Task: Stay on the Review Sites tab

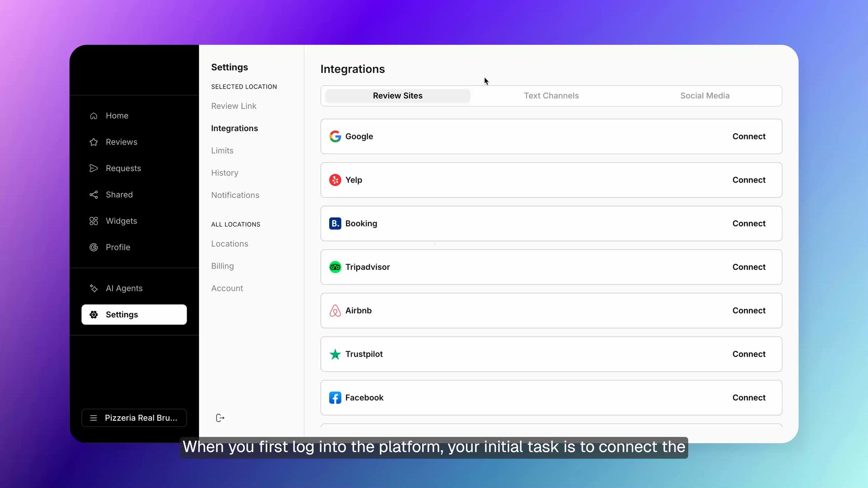Action: [397, 95]
